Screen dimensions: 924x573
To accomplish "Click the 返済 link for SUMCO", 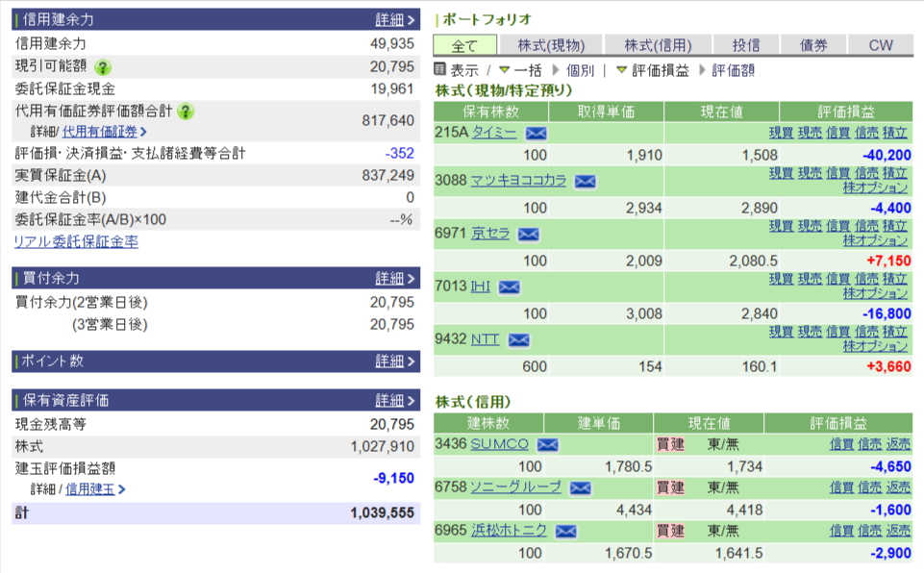I will click(897, 444).
